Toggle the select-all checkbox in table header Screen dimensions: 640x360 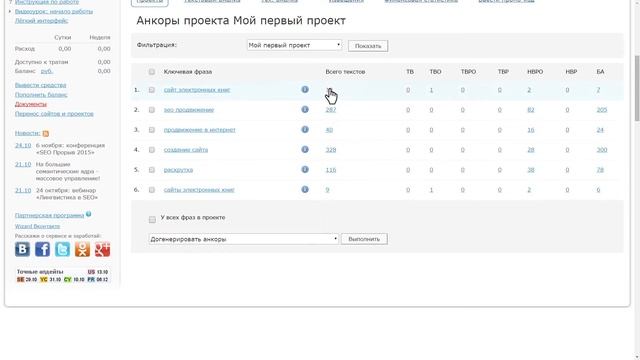pos(152,72)
